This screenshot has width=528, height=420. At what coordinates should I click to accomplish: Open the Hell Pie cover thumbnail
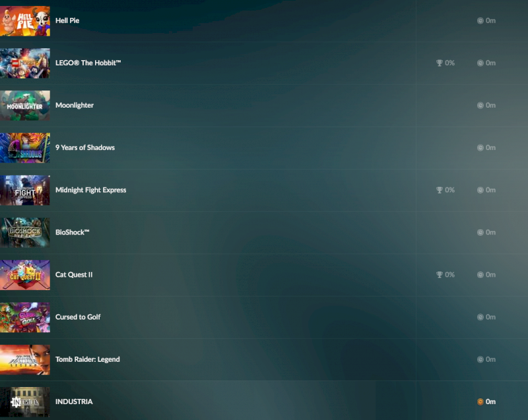25,21
